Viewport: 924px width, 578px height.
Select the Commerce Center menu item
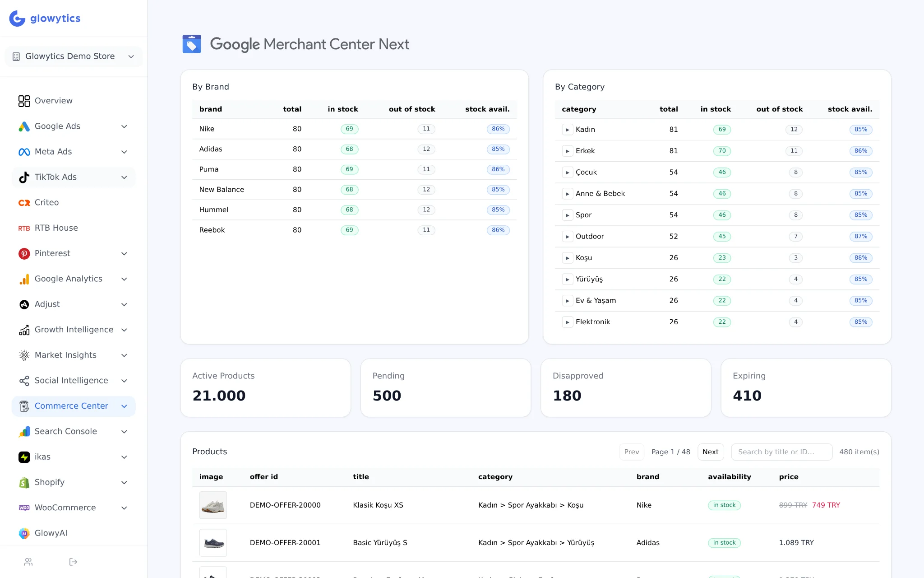tap(74, 406)
